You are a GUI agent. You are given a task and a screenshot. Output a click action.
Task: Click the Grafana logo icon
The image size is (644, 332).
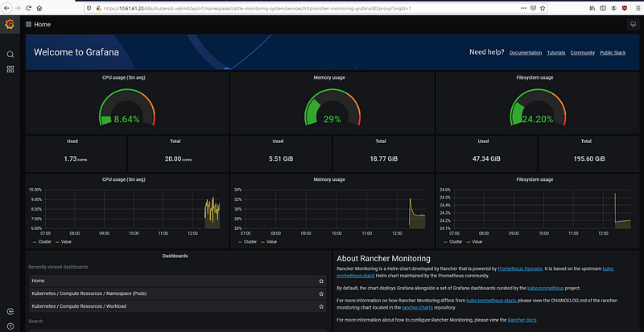tap(10, 25)
